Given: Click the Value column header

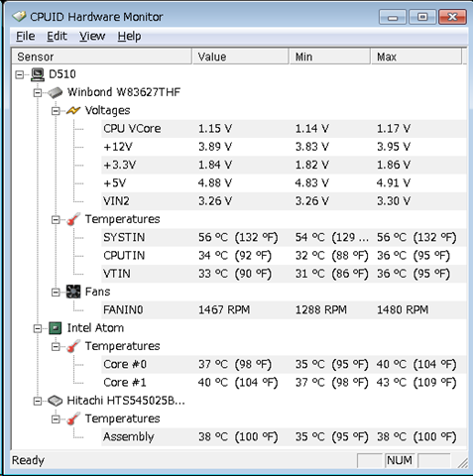Looking at the screenshot, I should [240, 57].
